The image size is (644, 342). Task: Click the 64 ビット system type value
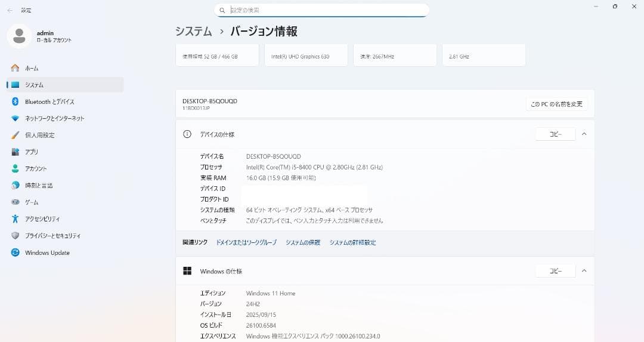tap(309, 210)
